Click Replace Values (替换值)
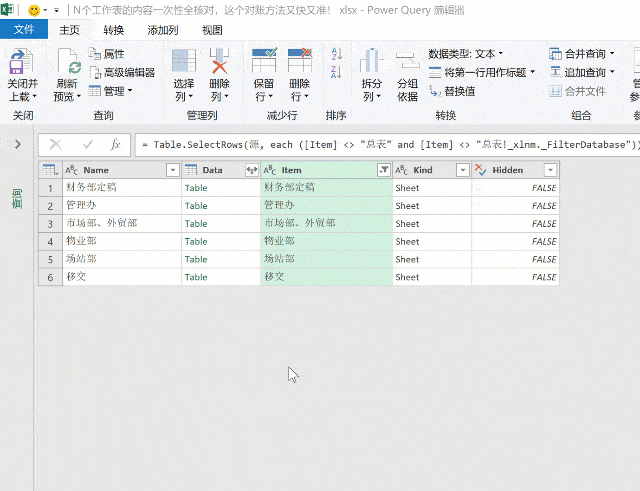This screenshot has height=491, width=640. click(x=452, y=91)
